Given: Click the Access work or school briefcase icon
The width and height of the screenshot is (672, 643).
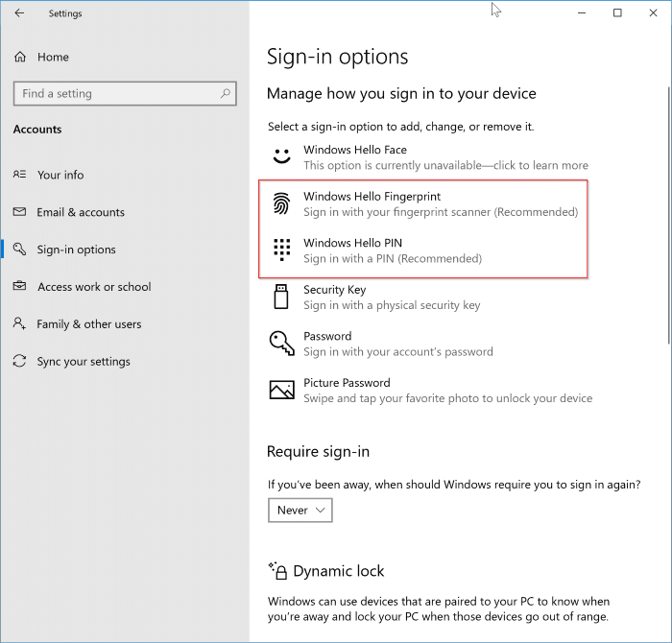Looking at the screenshot, I should 19,285.
